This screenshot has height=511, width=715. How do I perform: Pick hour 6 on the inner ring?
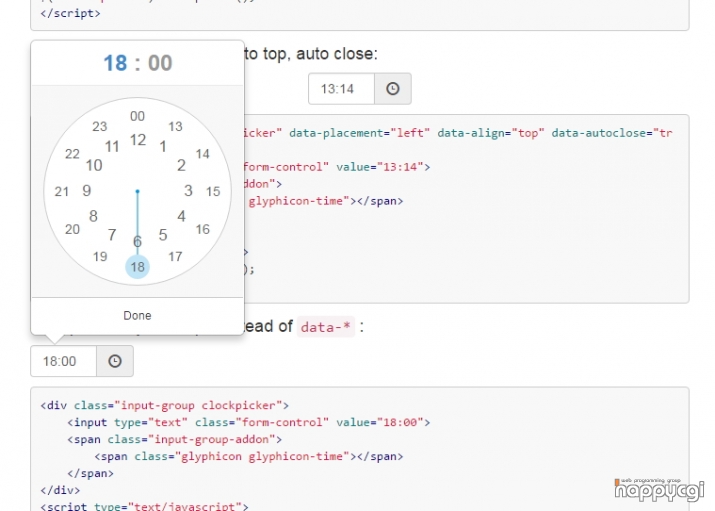coord(137,242)
